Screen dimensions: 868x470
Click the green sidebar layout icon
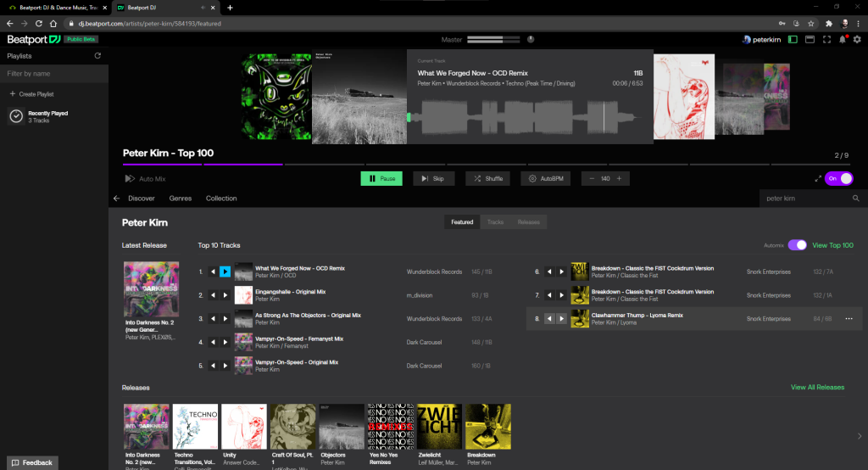[793, 39]
